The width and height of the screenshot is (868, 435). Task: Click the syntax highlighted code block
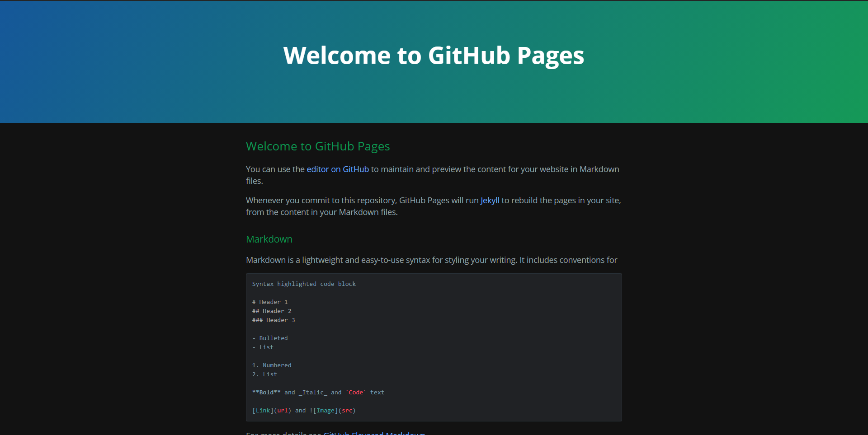[x=434, y=347]
